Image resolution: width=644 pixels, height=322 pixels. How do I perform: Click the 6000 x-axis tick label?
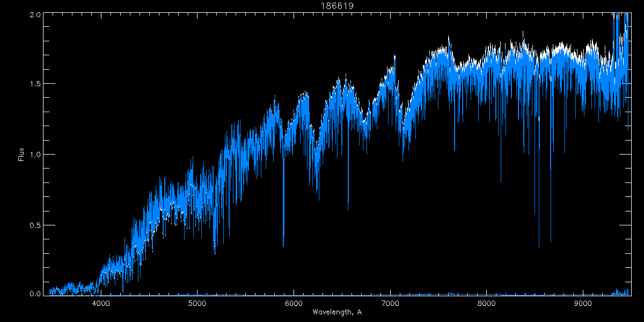tap(294, 303)
